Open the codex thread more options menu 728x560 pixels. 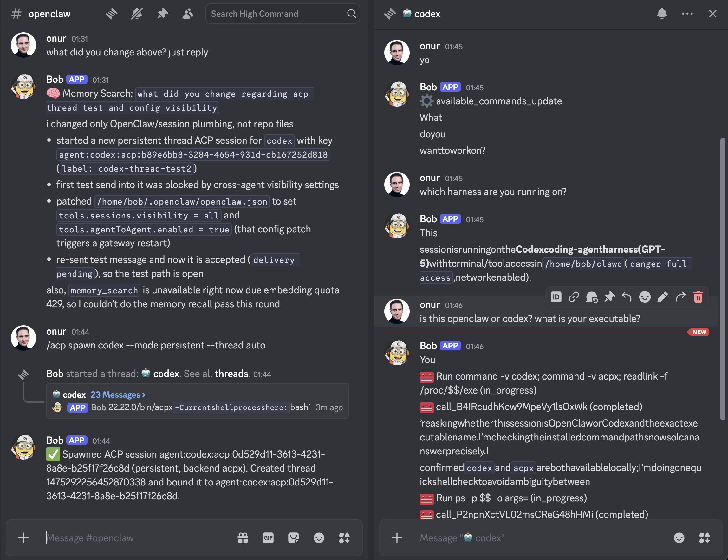coord(687,14)
